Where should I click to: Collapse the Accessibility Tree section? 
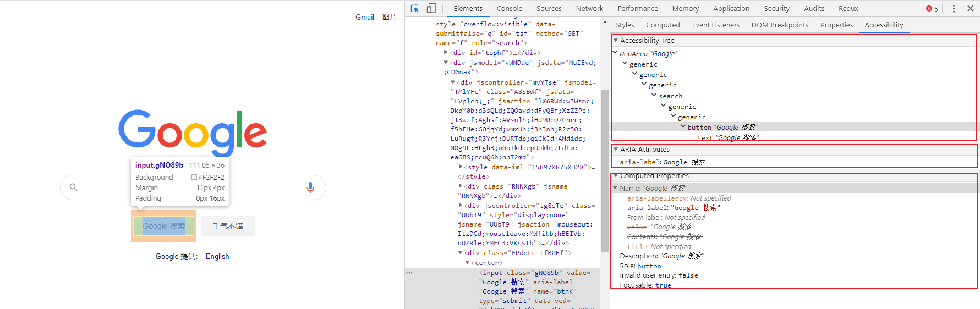(x=616, y=40)
